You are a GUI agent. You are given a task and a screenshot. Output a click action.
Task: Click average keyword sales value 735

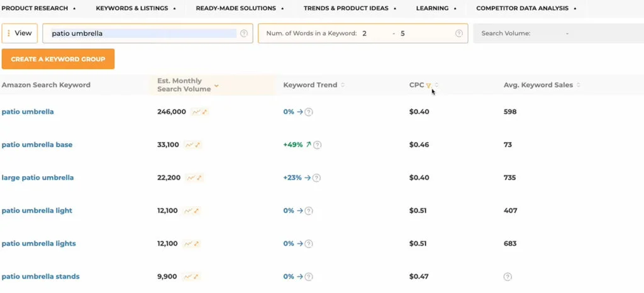point(509,178)
